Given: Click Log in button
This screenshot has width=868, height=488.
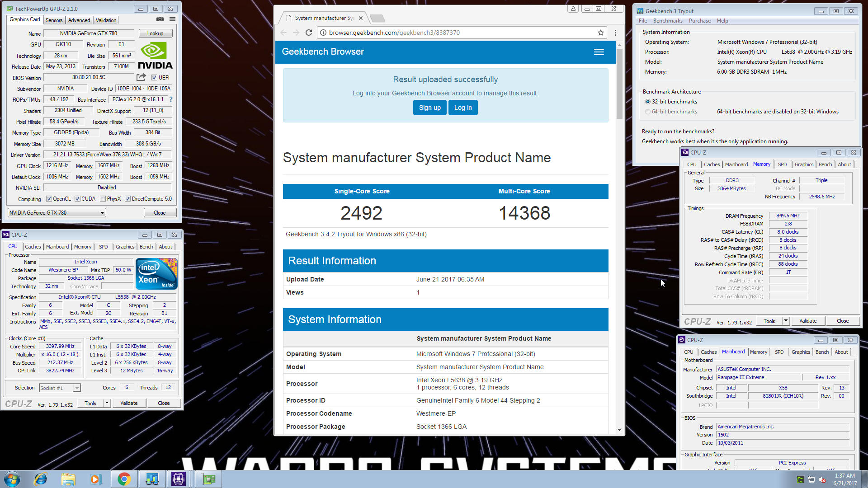Looking at the screenshot, I should pos(463,108).
